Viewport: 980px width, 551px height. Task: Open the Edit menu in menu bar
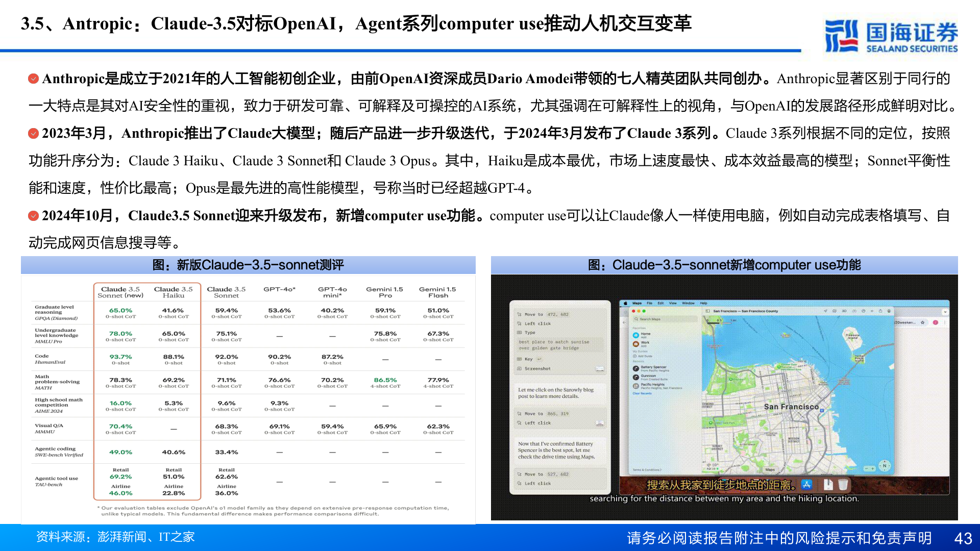[x=660, y=303]
